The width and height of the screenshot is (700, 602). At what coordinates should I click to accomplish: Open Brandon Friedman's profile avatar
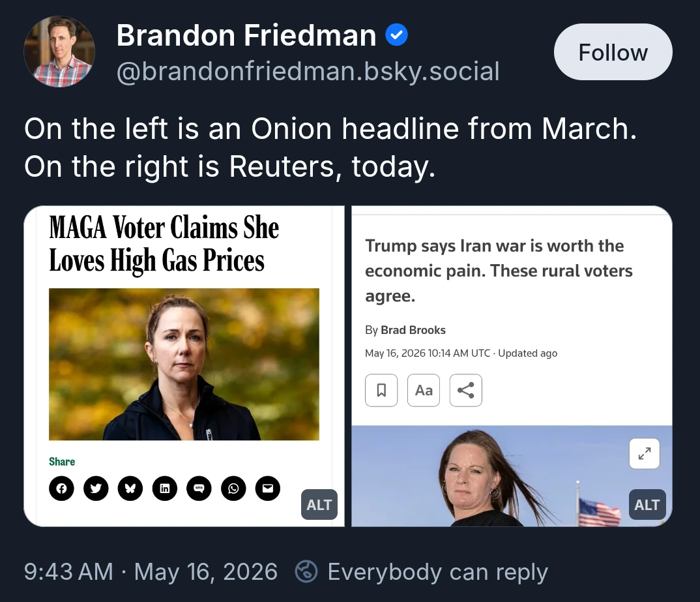[59, 52]
